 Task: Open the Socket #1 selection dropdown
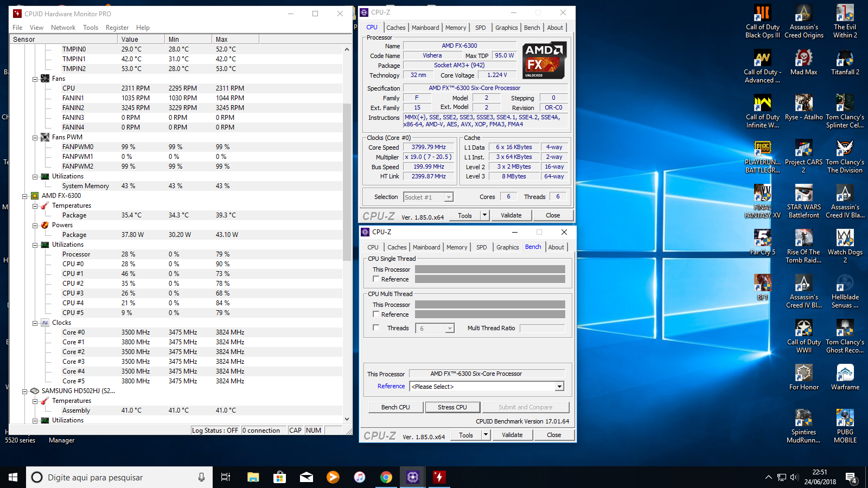449,197
